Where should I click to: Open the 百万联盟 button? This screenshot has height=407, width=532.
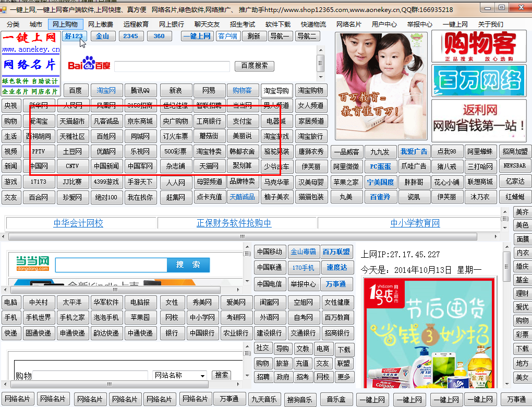(336, 252)
